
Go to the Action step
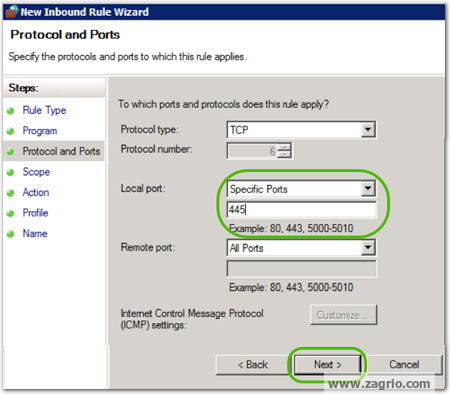click(36, 192)
